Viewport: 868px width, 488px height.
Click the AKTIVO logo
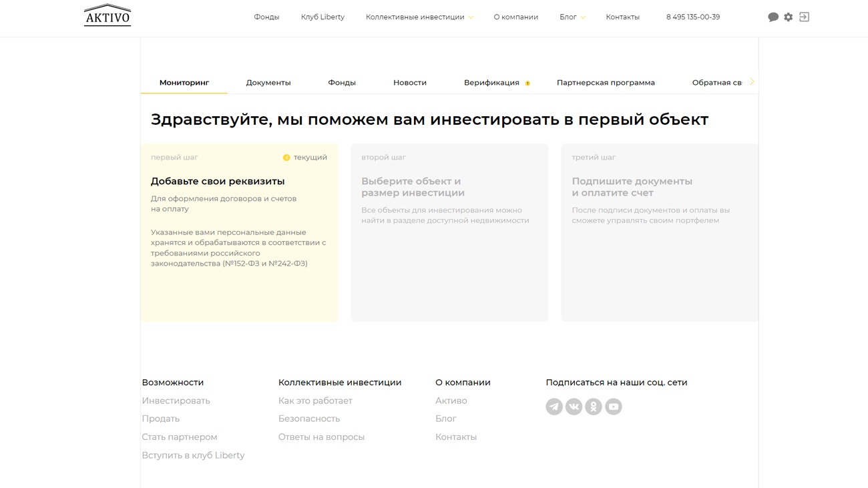click(107, 17)
